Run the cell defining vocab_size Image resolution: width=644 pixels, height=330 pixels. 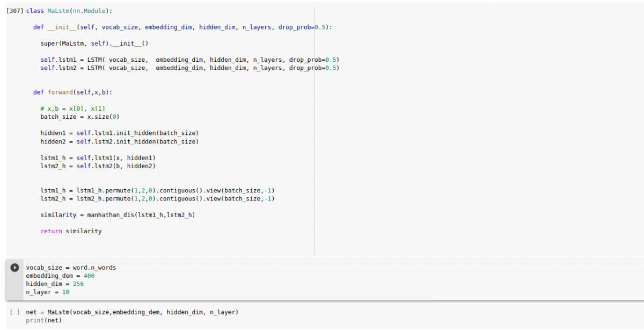(14, 268)
